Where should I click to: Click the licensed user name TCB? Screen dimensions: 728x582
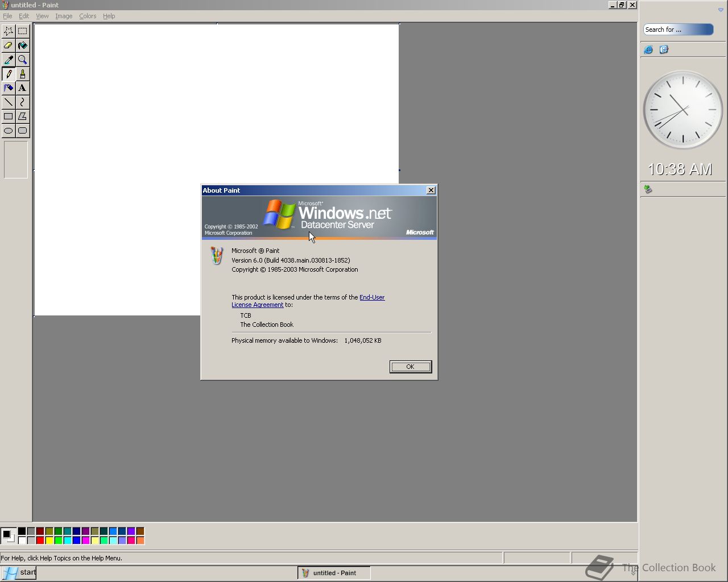[x=246, y=315]
